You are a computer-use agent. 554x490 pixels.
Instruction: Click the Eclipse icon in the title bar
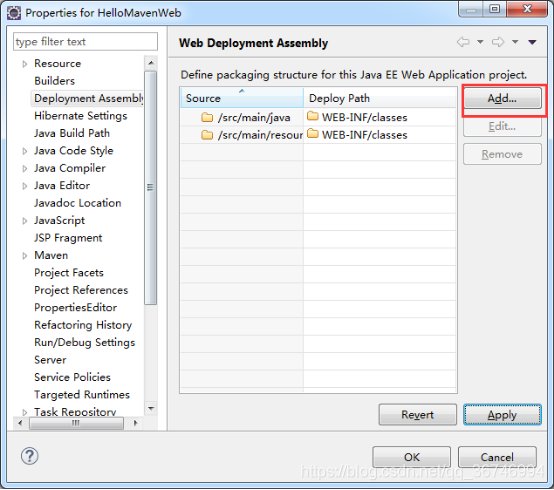pyautogui.click(x=14, y=13)
